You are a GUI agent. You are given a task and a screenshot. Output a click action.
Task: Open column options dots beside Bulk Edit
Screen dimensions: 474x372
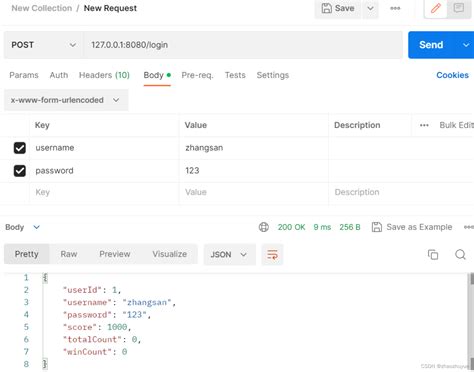424,125
